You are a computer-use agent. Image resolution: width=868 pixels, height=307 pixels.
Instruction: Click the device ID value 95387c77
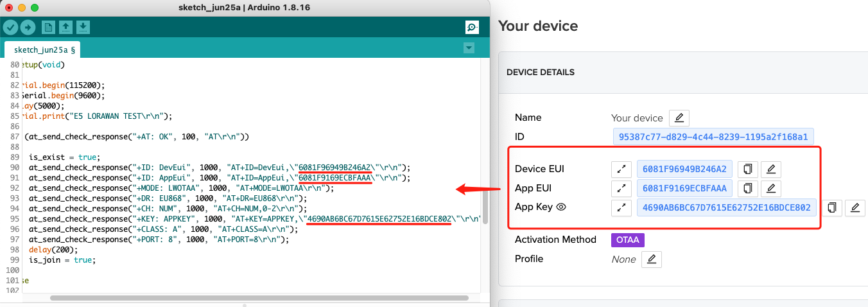click(x=714, y=137)
